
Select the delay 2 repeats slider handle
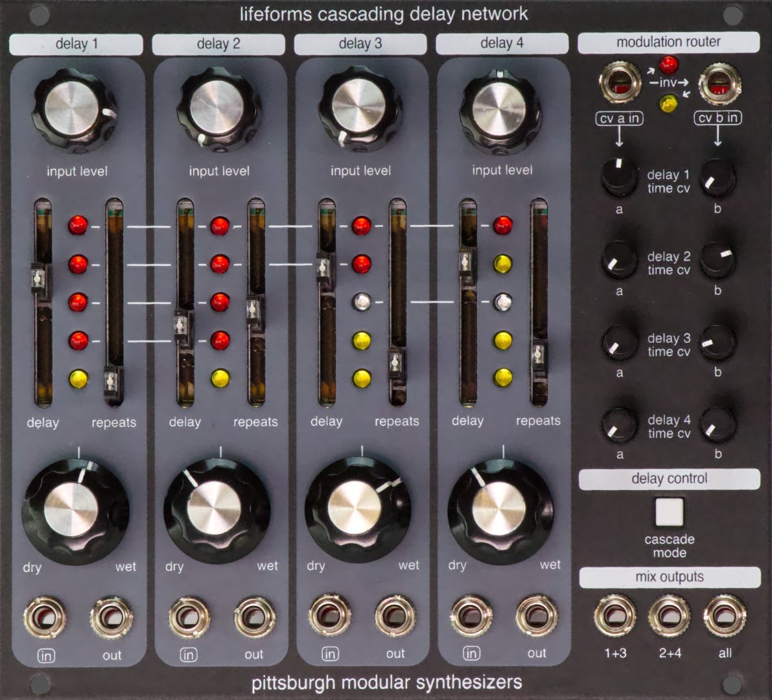click(x=254, y=310)
